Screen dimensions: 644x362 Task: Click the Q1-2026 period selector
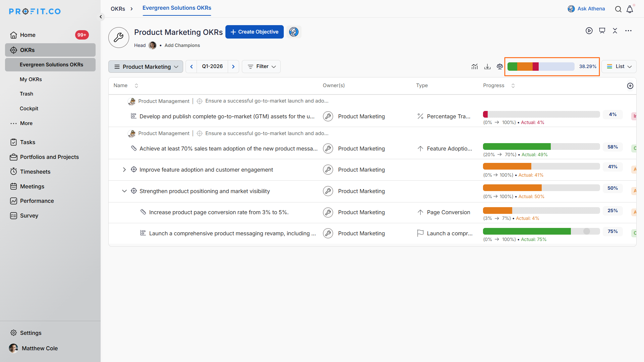click(212, 66)
